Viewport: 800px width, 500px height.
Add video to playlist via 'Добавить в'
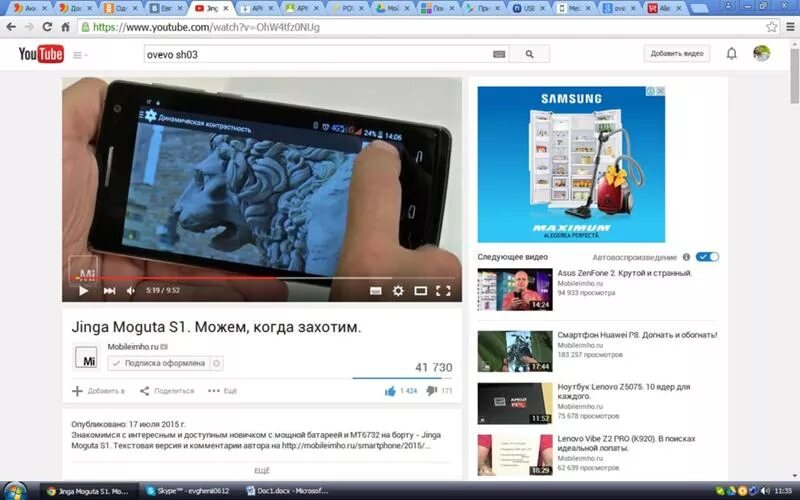[x=98, y=391]
